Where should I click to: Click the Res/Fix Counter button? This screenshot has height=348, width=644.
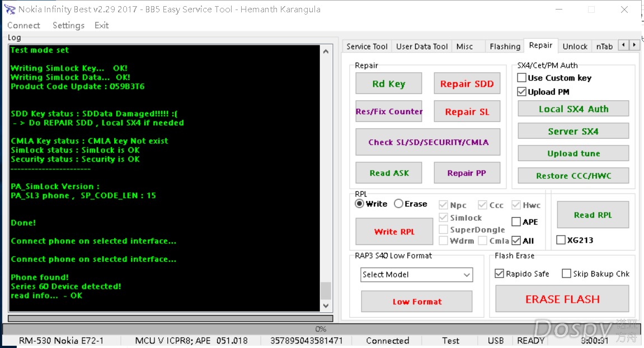click(x=388, y=111)
